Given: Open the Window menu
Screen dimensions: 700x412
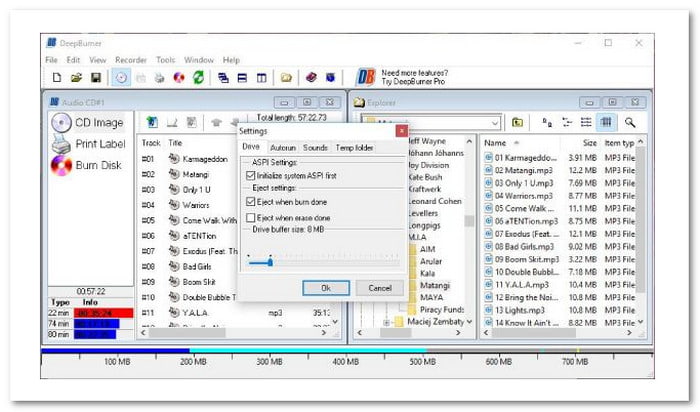Looking at the screenshot, I should click(x=199, y=60).
